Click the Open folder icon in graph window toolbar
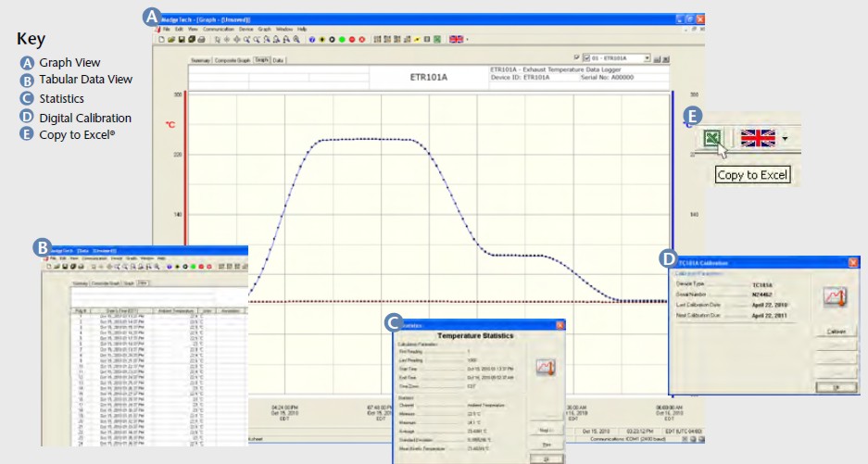This screenshot has height=464, width=868. [x=171, y=39]
